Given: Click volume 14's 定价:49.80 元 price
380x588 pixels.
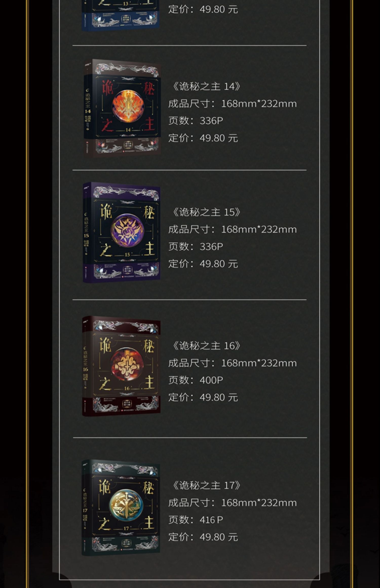Looking at the screenshot, I should (x=203, y=138).
